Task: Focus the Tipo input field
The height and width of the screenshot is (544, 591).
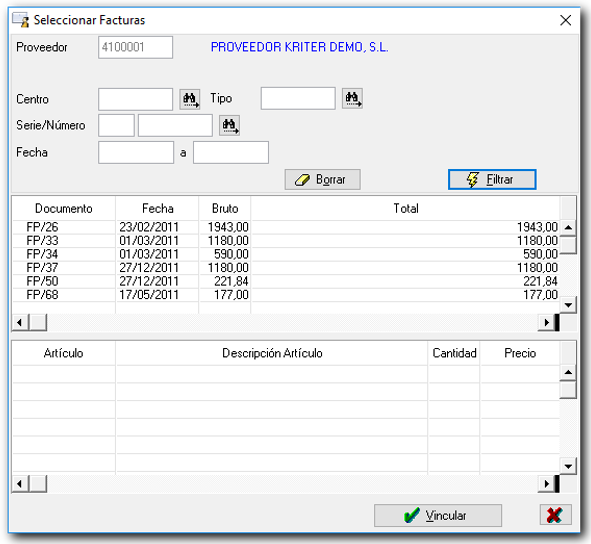Action: tap(298, 98)
